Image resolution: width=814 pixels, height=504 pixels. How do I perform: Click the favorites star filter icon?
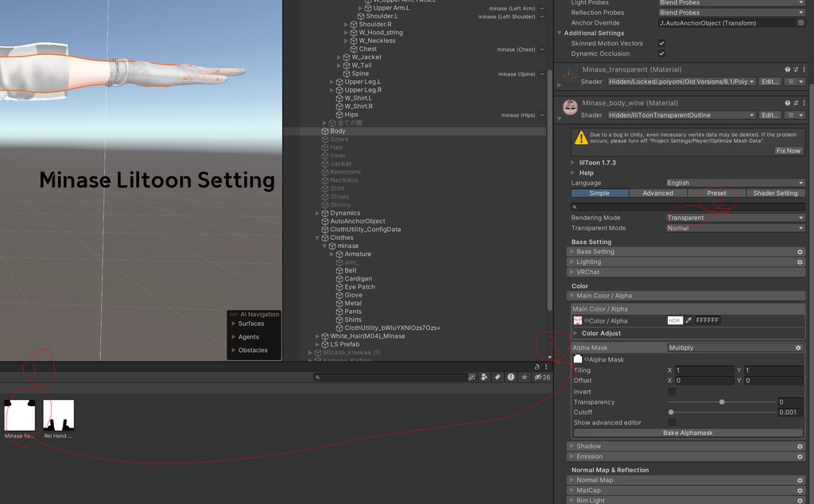point(525,377)
